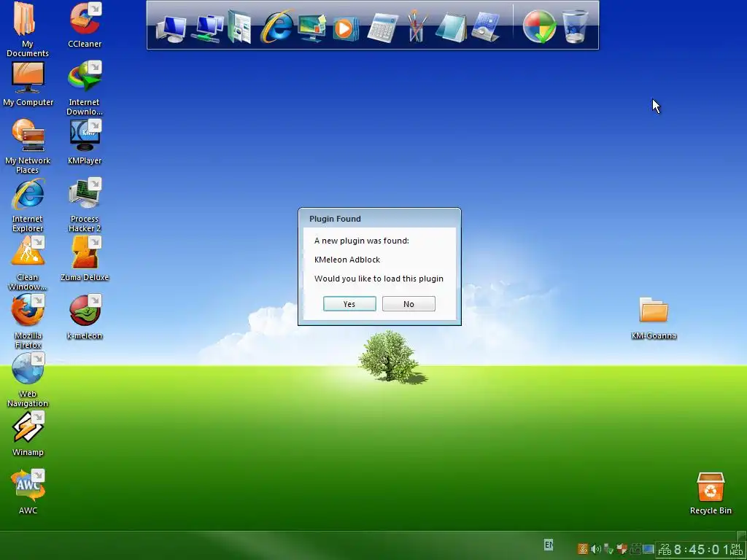Select the orange Recycle Bin desktop icon

point(711,494)
